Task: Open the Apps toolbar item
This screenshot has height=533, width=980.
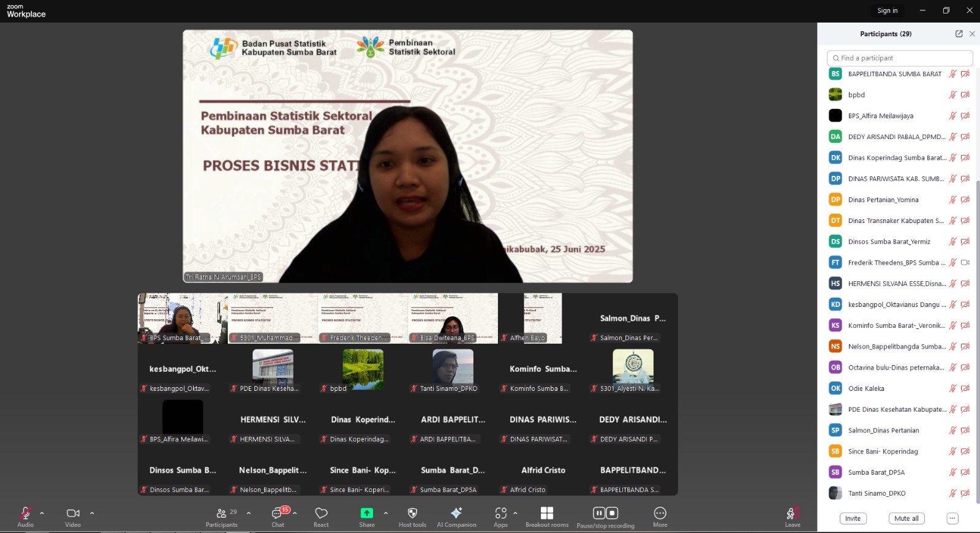Action: tap(500, 513)
